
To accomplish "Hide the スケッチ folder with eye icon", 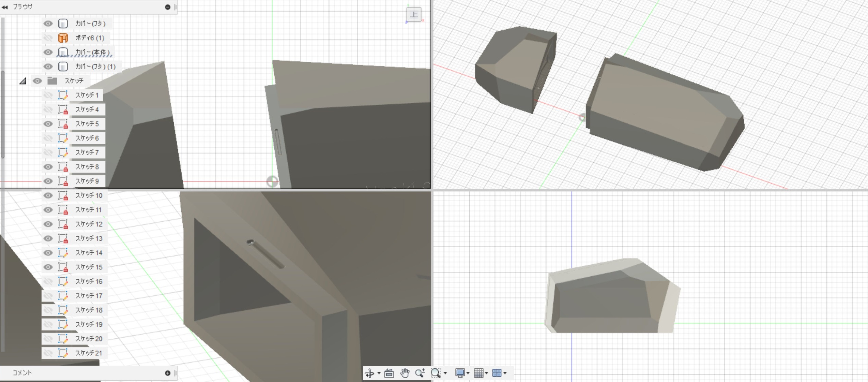I will coord(37,81).
